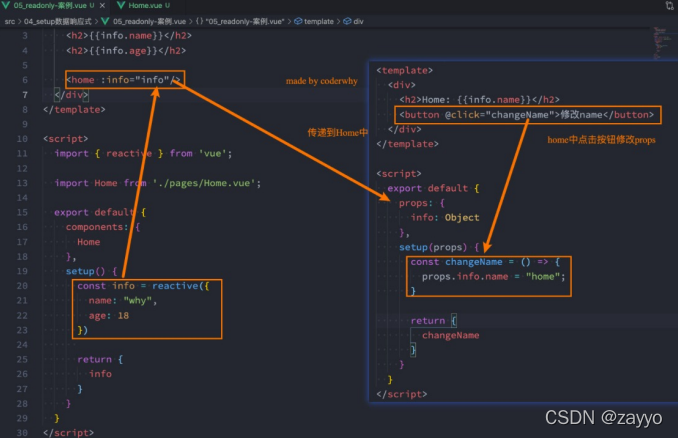This screenshot has height=438, width=678.
Task: Click the return { statement on line 25
Action: (x=100, y=359)
